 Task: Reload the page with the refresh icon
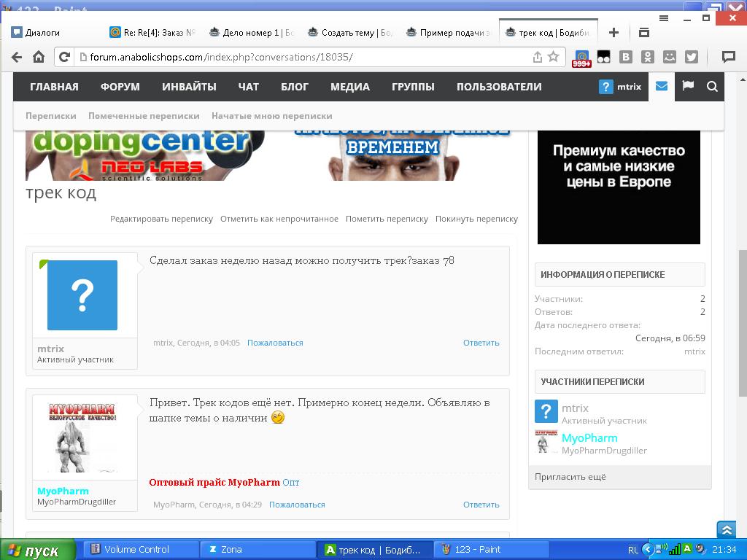tap(64, 57)
